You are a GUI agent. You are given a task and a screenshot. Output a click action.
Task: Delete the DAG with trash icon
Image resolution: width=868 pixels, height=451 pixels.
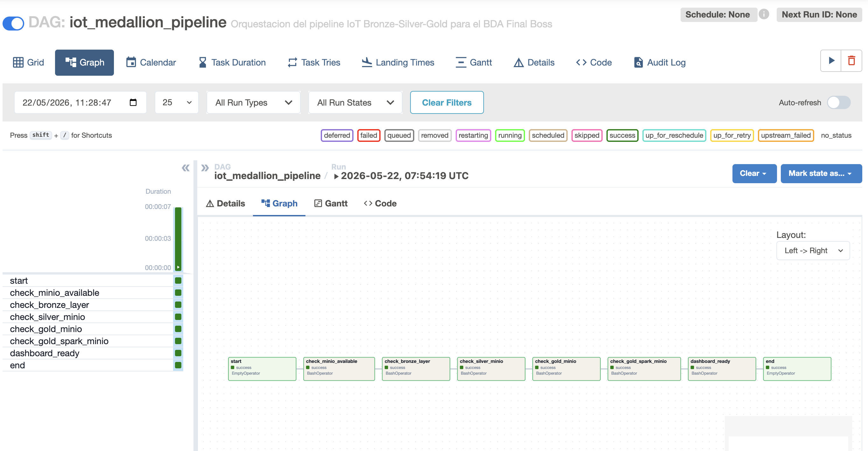tap(851, 61)
